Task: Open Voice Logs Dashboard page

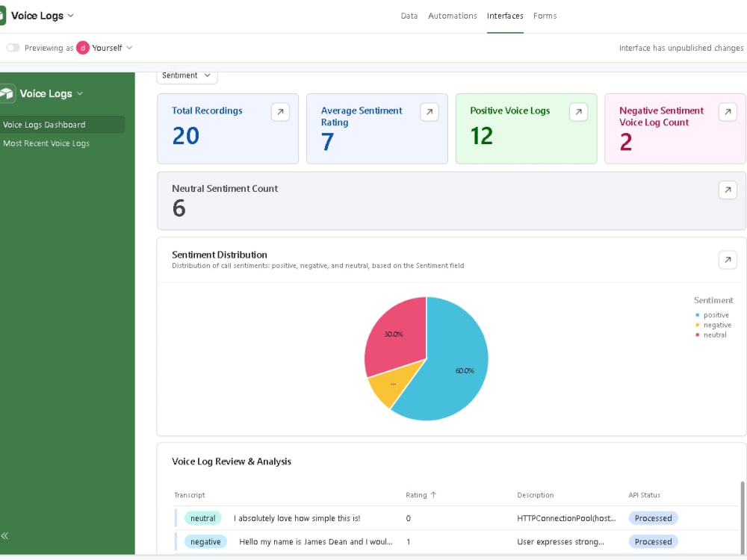Action: coord(63,124)
